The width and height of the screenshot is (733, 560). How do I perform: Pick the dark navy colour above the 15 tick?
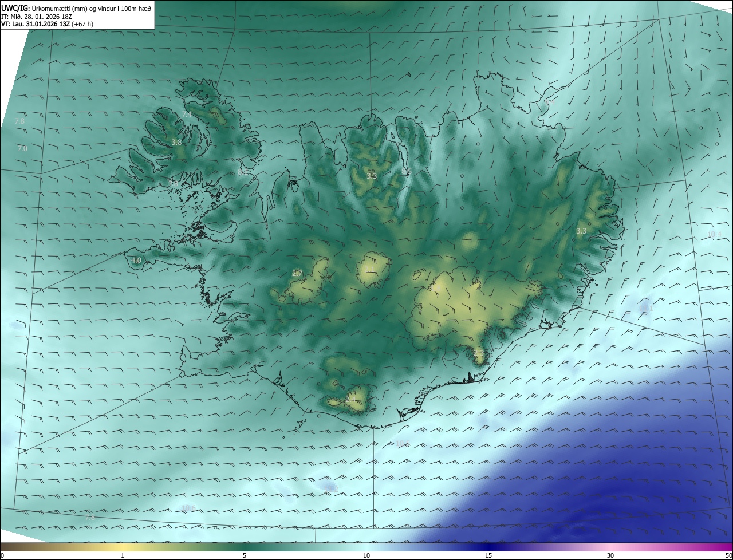[x=488, y=547]
